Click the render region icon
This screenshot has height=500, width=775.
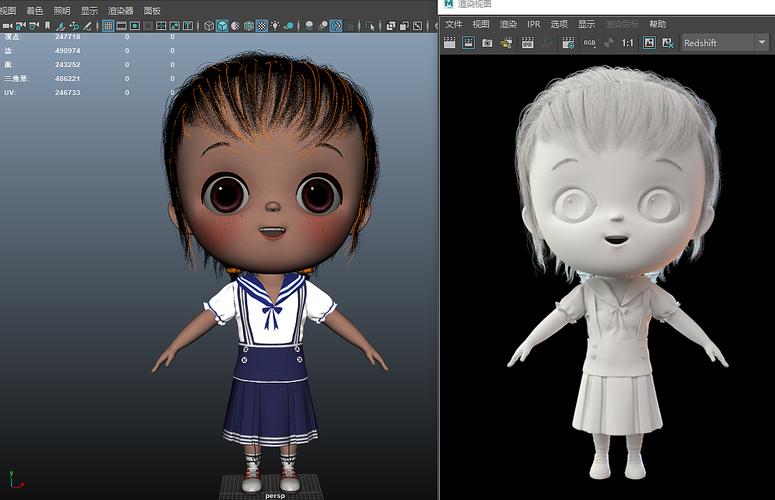tap(468, 43)
